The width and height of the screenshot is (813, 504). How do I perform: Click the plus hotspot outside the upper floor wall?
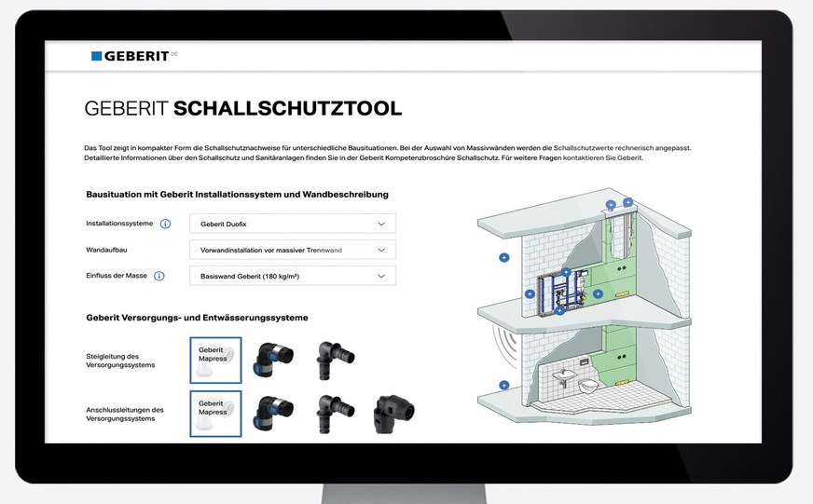tap(504, 257)
